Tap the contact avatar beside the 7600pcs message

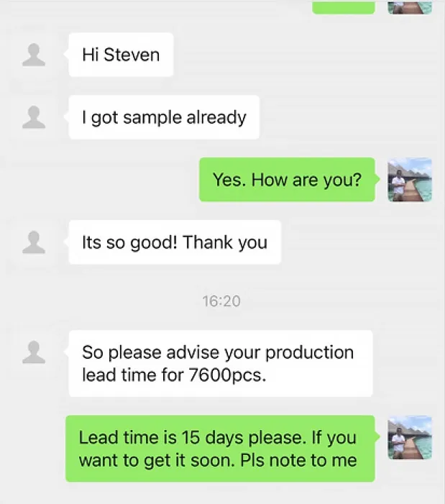tap(34, 352)
